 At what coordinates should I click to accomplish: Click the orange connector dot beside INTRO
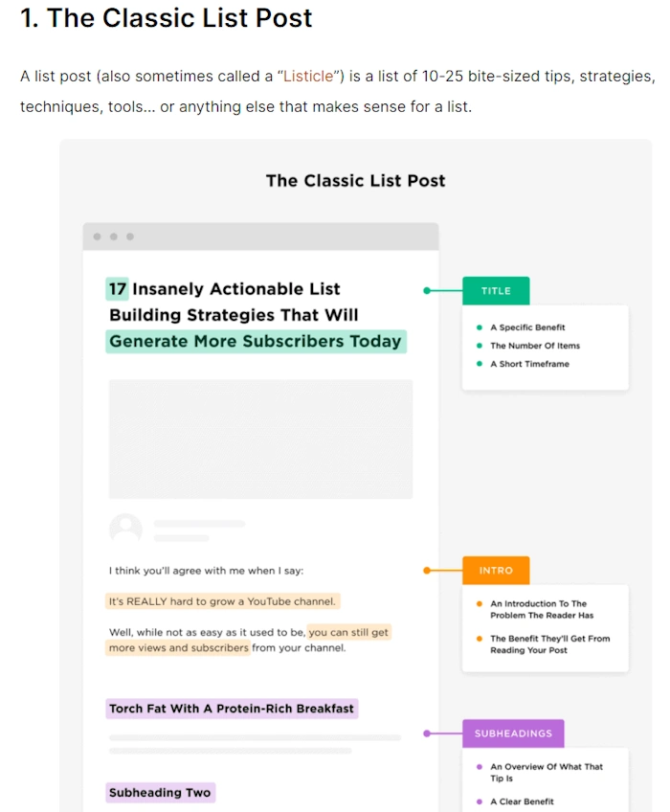point(427,570)
